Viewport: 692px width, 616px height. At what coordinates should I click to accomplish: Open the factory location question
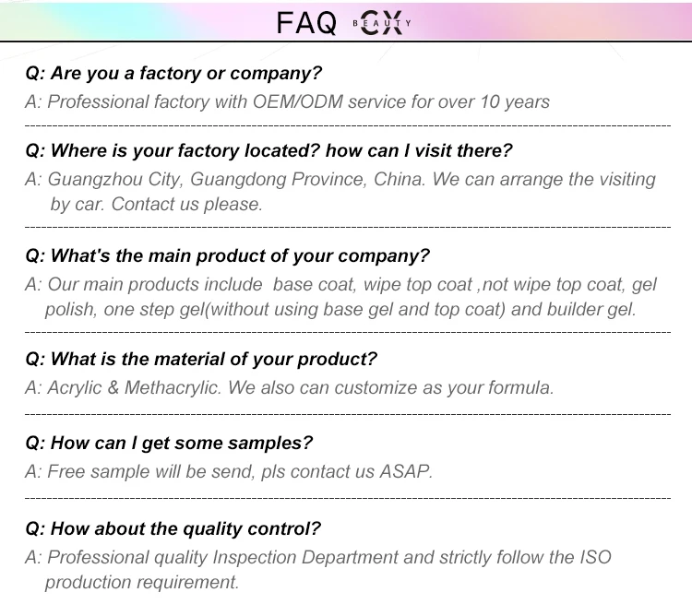coord(268,150)
